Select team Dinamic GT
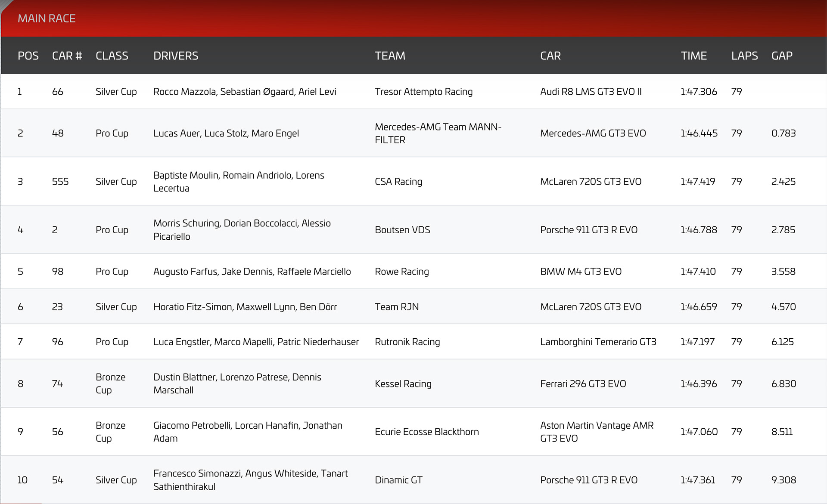Viewport: 827px width, 504px height. tap(398, 480)
